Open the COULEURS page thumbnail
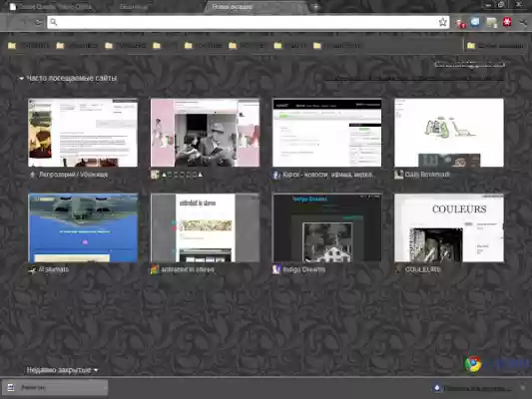The height and width of the screenshot is (399, 532). click(449, 227)
